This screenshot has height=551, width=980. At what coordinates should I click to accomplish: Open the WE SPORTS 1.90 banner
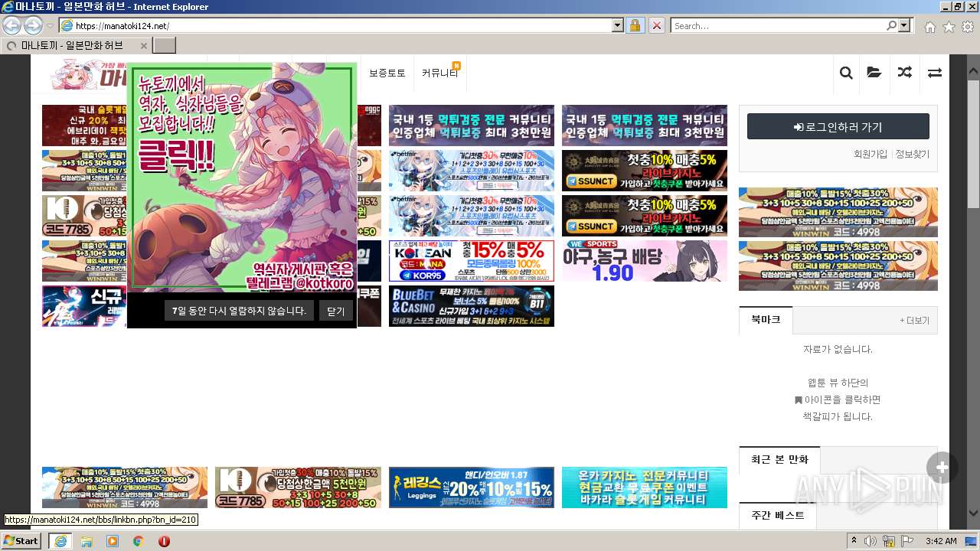[645, 261]
